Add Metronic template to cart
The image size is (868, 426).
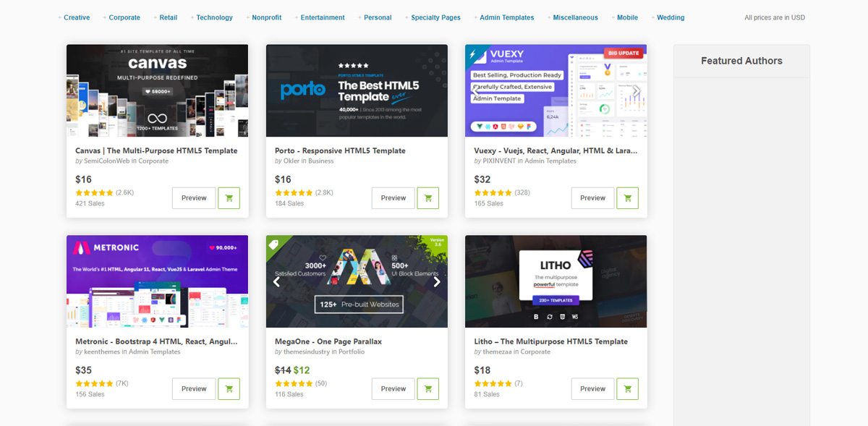pyautogui.click(x=229, y=389)
